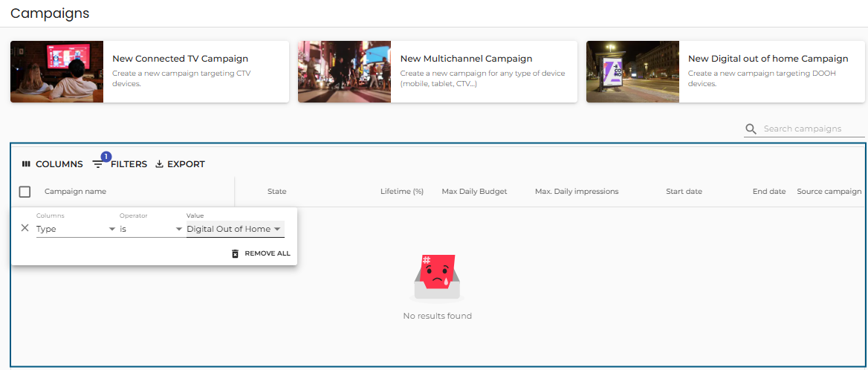Viewport: 868px width, 370px height.
Task: Click the trash icon beside Remove All
Action: [x=236, y=253]
